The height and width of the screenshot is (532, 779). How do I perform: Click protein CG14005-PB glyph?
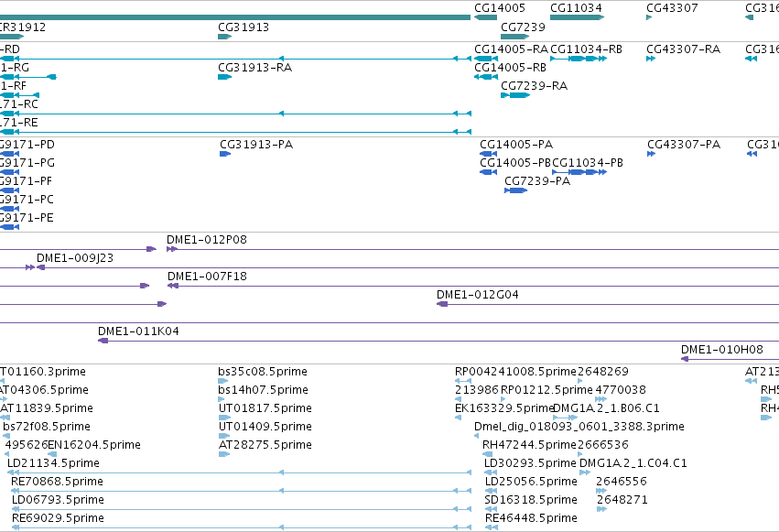(489, 172)
